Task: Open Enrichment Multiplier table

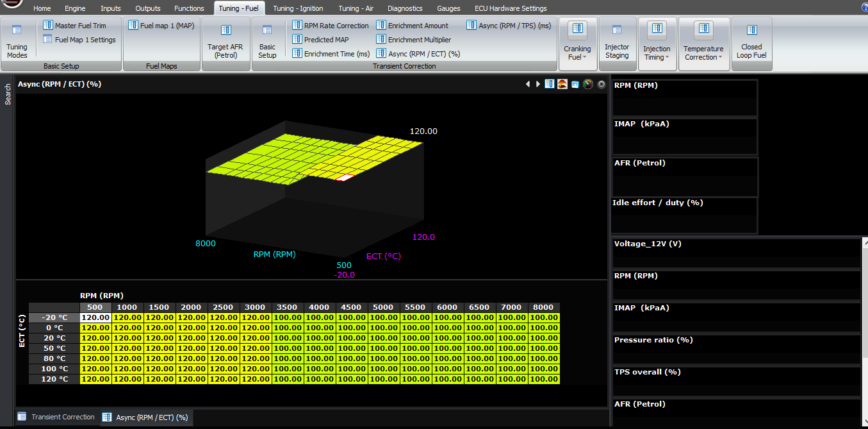Action: (x=414, y=40)
